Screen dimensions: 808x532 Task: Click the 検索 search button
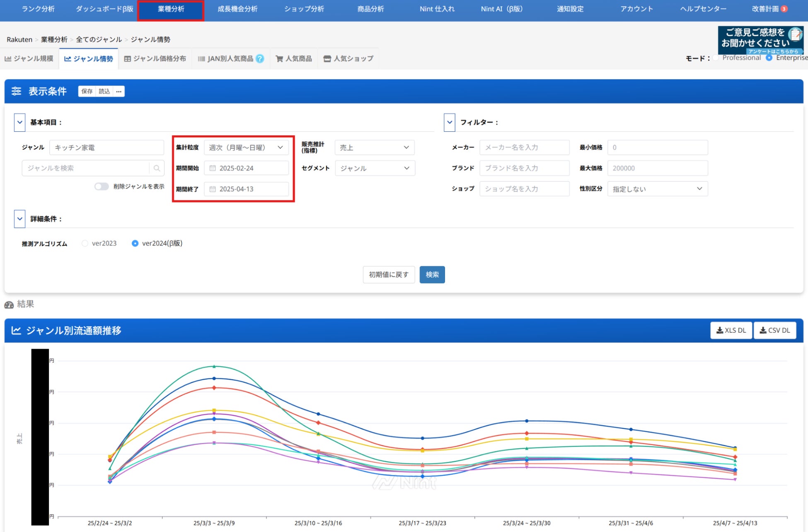coord(432,275)
